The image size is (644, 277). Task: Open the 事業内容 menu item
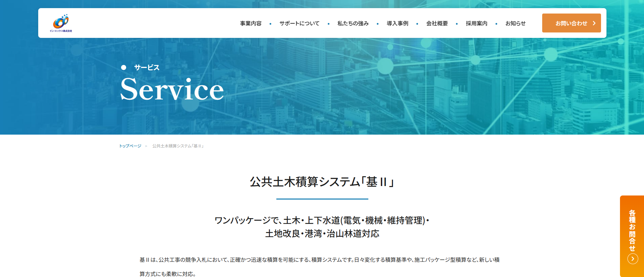coord(251,23)
